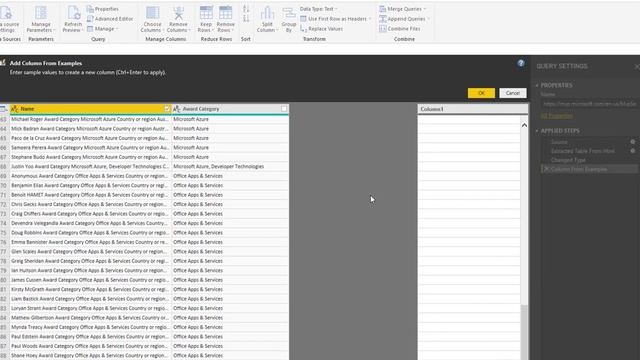The width and height of the screenshot is (640, 360).
Task: Confirm the new column with OK
Action: [x=481, y=93]
